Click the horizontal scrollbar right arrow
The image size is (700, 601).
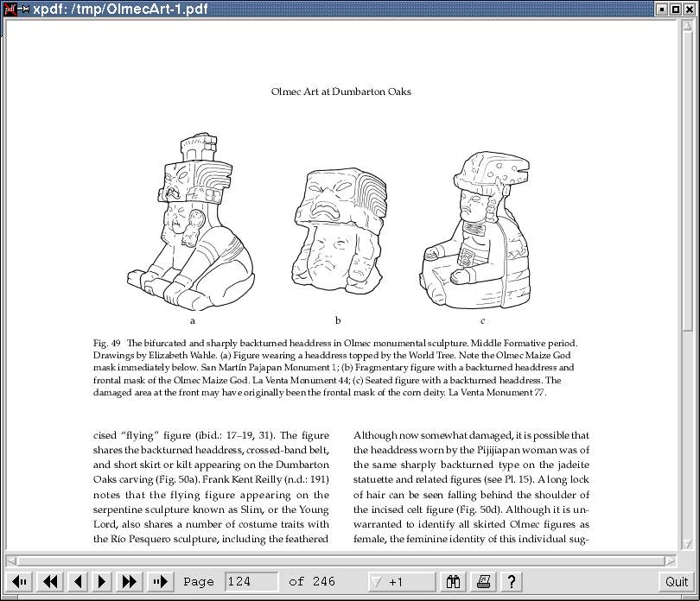coord(671,560)
